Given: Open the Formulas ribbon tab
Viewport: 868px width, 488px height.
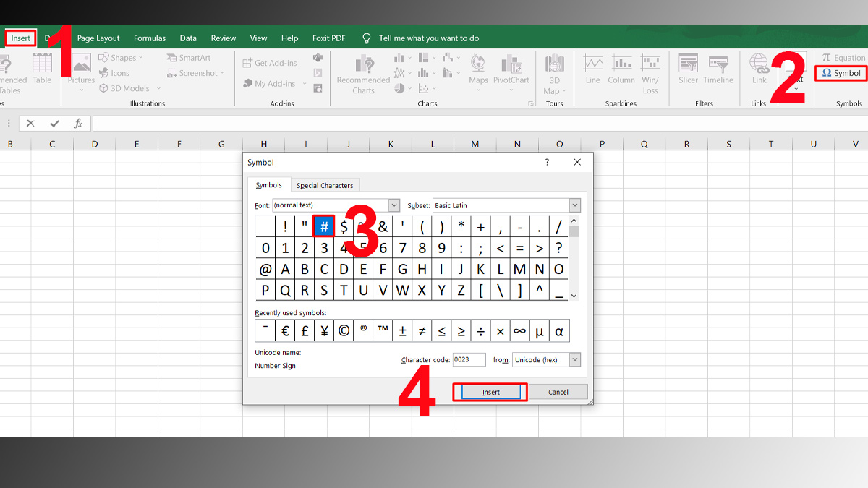Looking at the screenshot, I should click(x=150, y=38).
